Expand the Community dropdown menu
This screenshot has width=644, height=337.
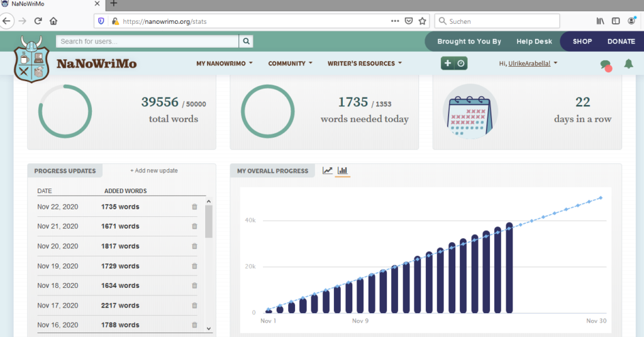pyautogui.click(x=290, y=64)
